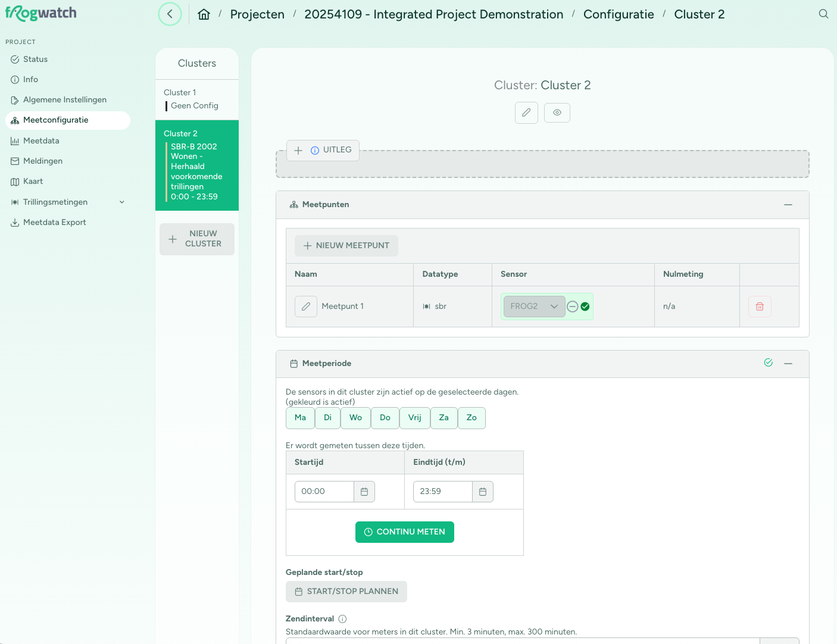Open Kaart in sidebar
Image resolution: width=837 pixels, height=644 pixels.
pyautogui.click(x=68, y=182)
